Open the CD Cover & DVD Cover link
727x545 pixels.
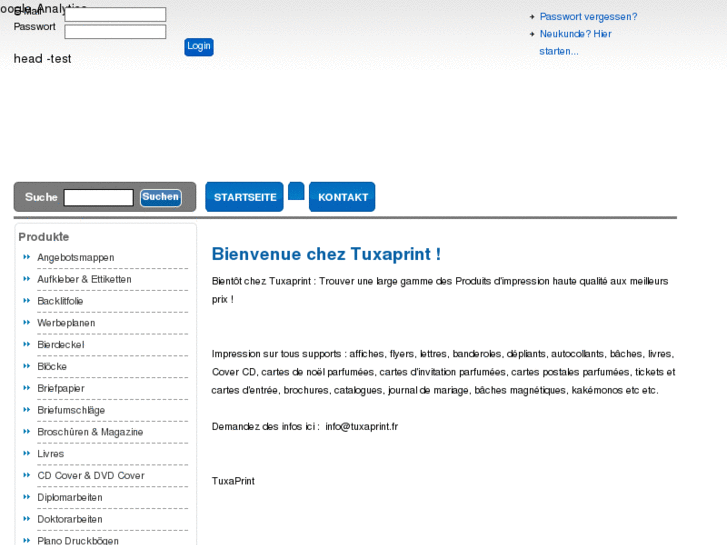coord(91,475)
